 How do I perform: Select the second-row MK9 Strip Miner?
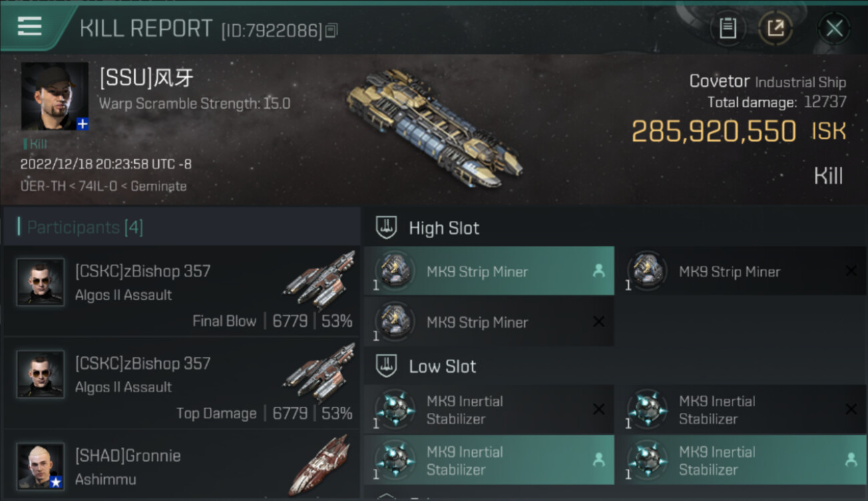pos(489,322)
